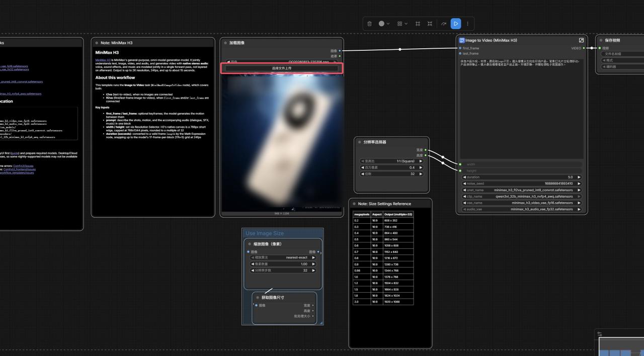Increase noise_seed with right arrow

(579, 184)
